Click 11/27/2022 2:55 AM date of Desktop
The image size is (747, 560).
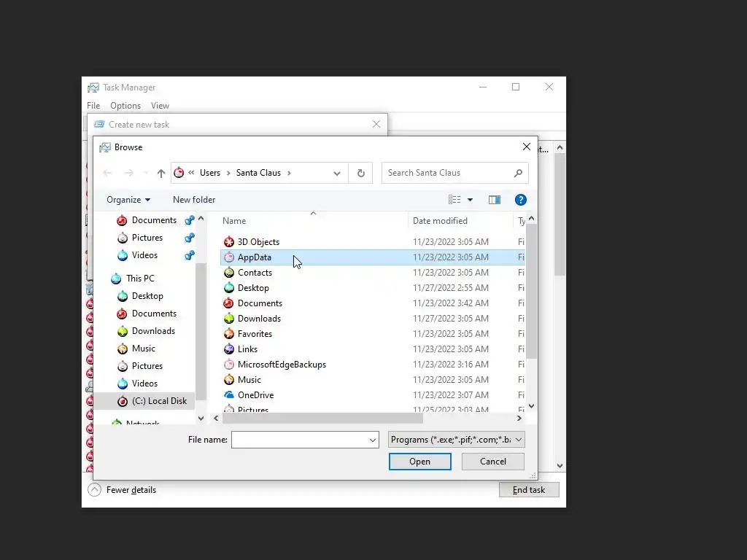pyautogui.click(x=450, y=287)
